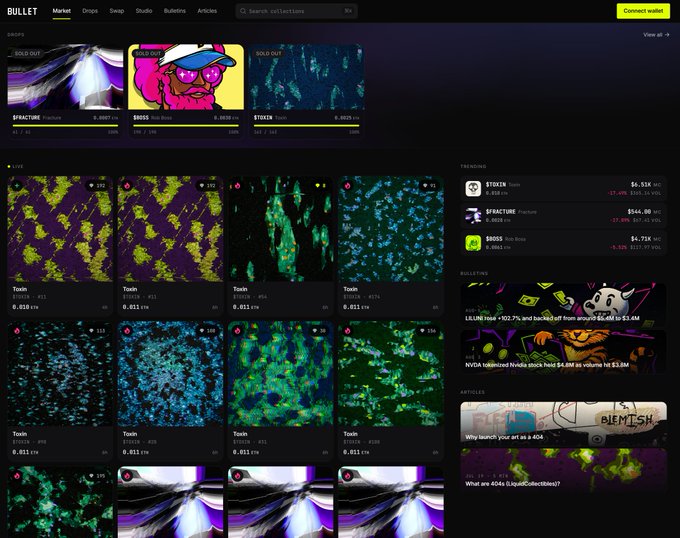This screenshot has width=680, height=538.
Task: Click the BULLET logo
Action: click(22, 11)
